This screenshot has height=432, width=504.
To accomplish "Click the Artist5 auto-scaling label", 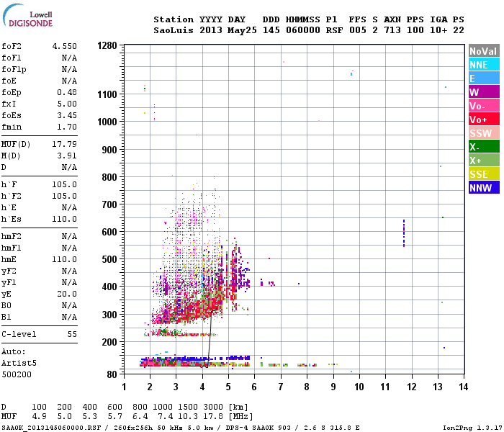I will tap(19, 363).
